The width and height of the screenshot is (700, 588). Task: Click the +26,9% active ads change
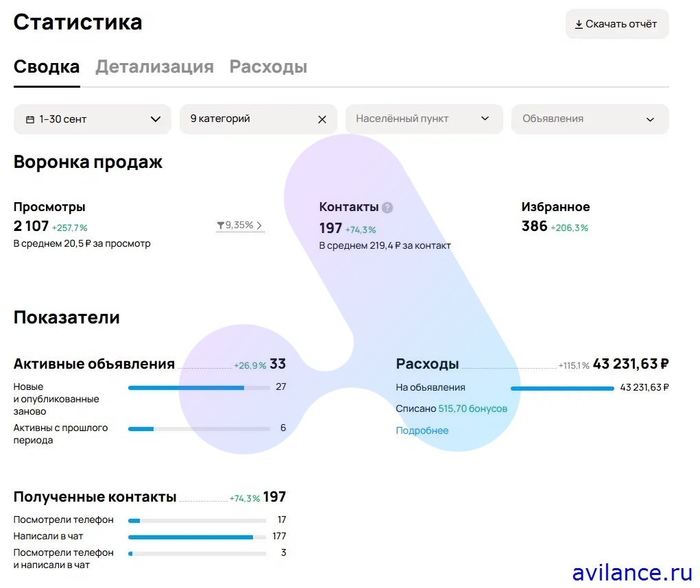point(250,366)
